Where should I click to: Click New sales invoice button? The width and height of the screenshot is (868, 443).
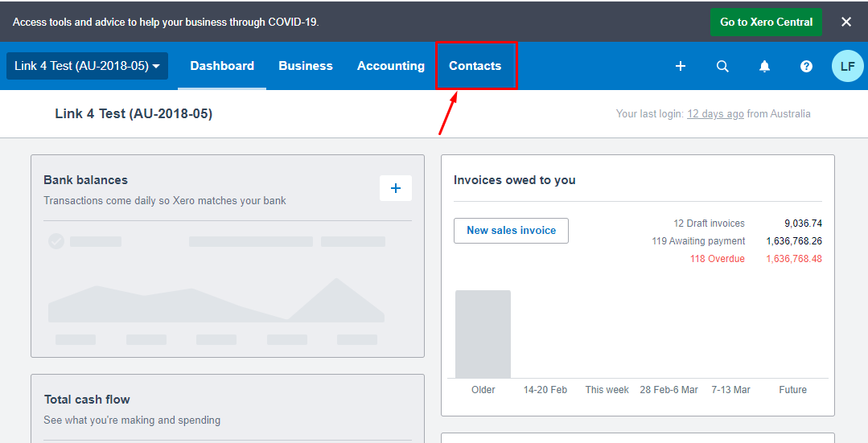point(511,231)
